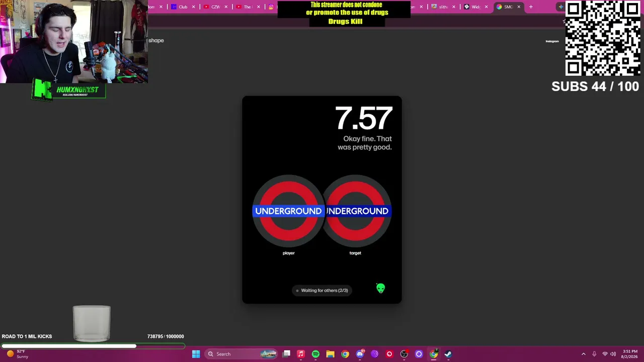Click the target Underground logo image
This screenshot has width=644, height=362.
(357, 211)
